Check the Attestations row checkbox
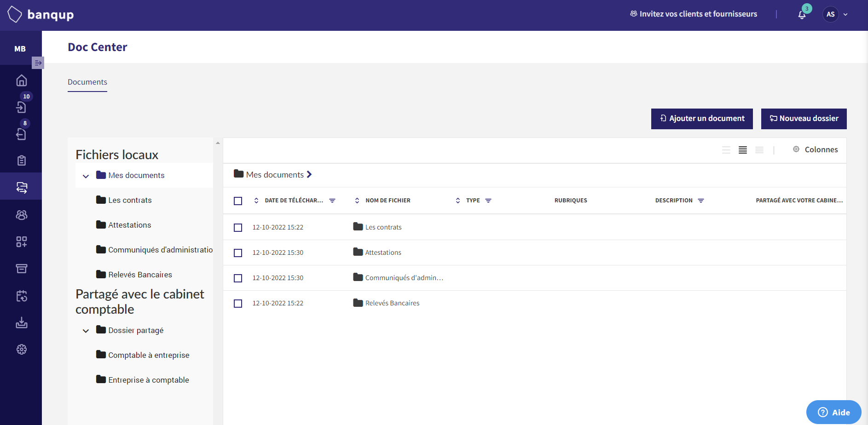The height and width of the screenshot is (425, 868). pyautogui.click(x=238, y=253)
